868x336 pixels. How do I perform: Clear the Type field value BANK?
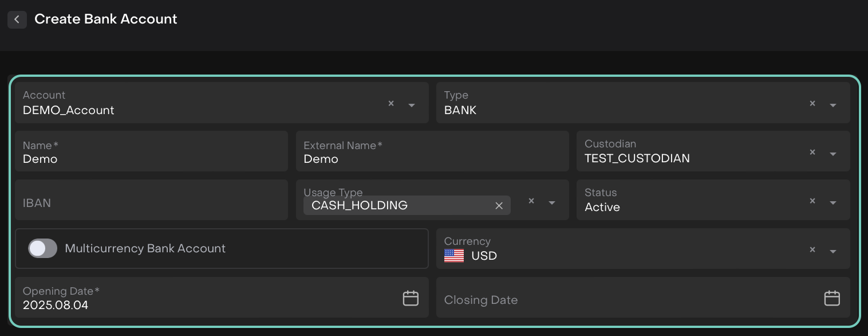(x=812, y=104)
